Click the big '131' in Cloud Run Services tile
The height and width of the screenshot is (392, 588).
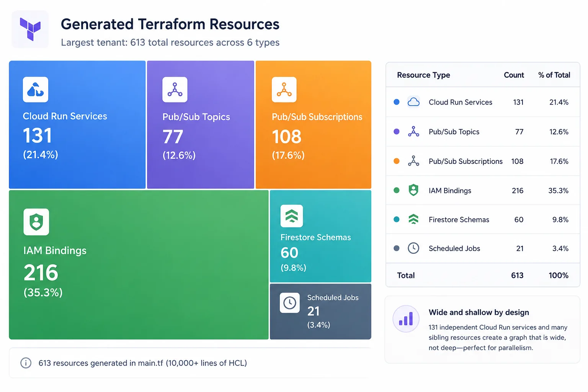pyautogui.click(x=37, y=136)
